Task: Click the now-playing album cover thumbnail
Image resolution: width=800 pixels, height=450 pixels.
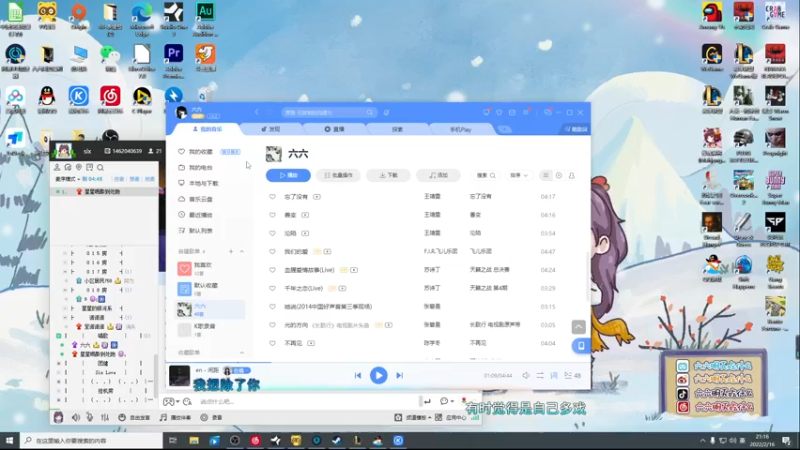Action: pyautogui.click(x=180, y=376)
